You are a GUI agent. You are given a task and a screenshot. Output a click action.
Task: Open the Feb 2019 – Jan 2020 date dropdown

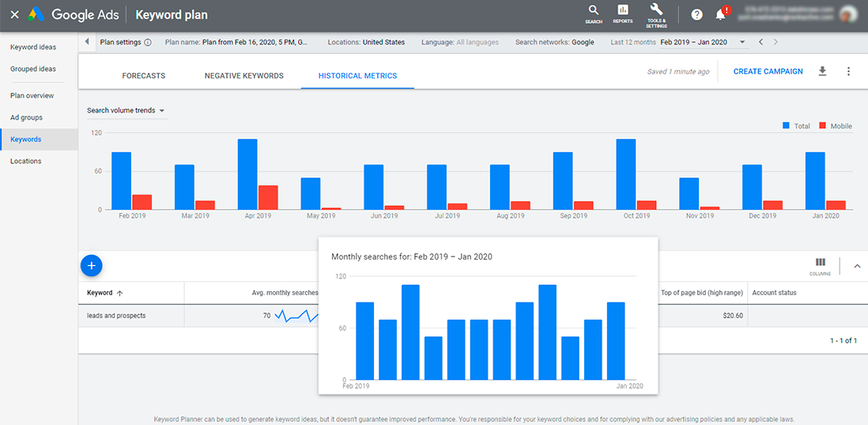click(x=704, y=42)
